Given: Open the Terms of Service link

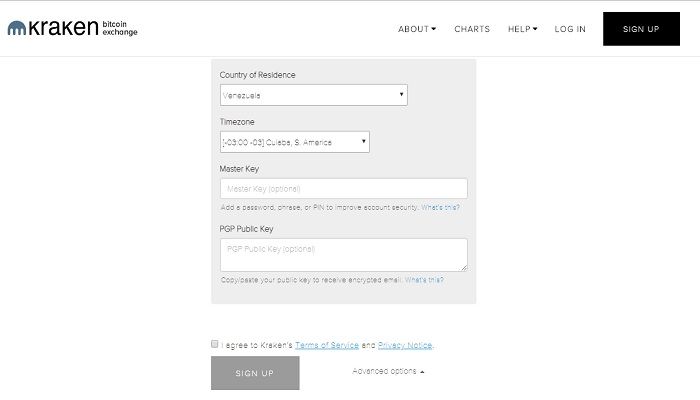Looking at the screenshot, I should point(326,345).
